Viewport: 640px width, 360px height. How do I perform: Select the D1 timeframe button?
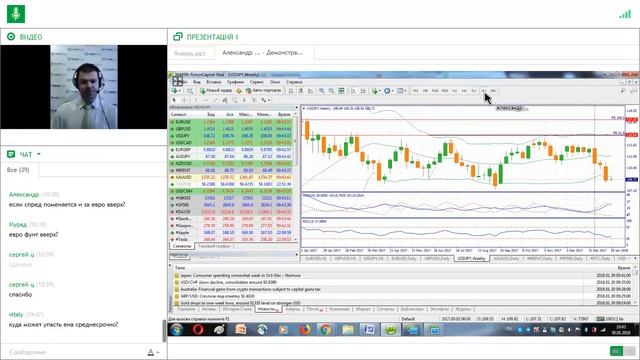point(474,91)
